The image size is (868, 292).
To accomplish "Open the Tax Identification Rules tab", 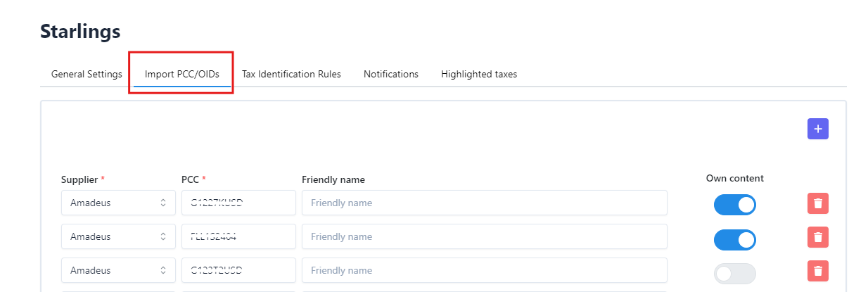I will tap(291, 74).
